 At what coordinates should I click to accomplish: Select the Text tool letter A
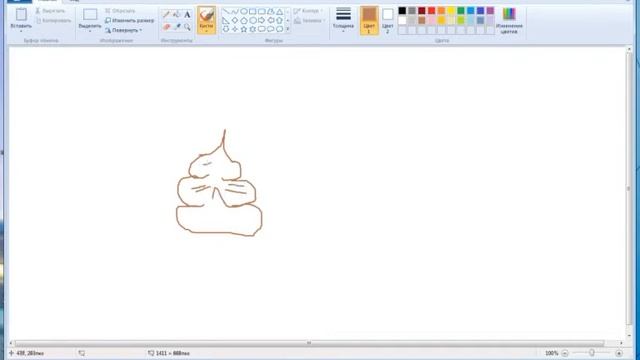[187, 15]
